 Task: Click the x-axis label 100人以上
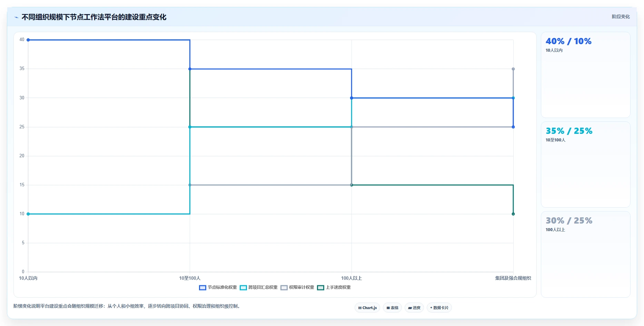[x=351, y=278]
